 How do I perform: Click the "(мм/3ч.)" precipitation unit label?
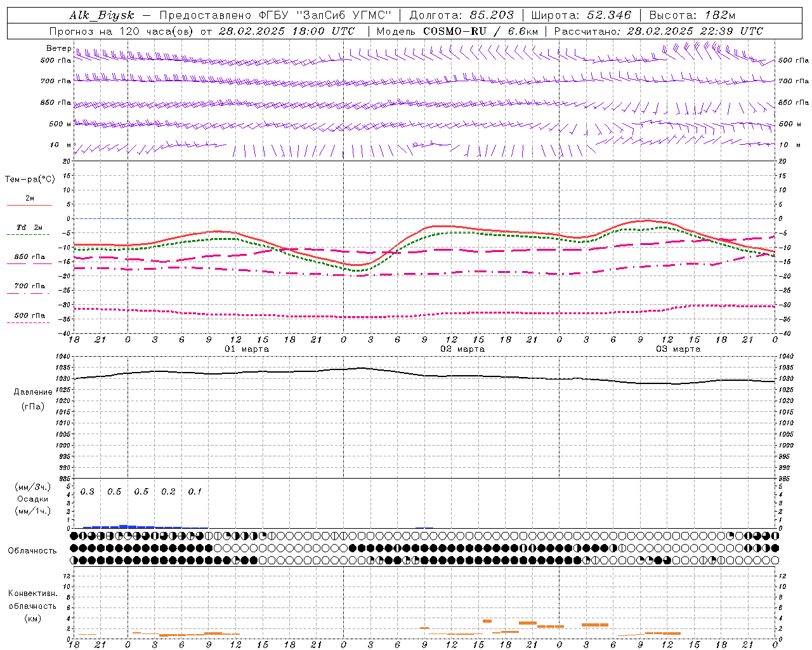33,487
